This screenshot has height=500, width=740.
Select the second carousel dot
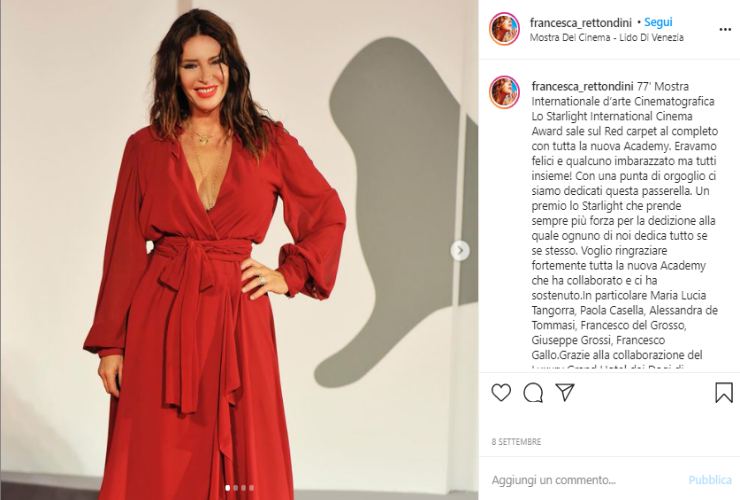[x=235, y=488]
